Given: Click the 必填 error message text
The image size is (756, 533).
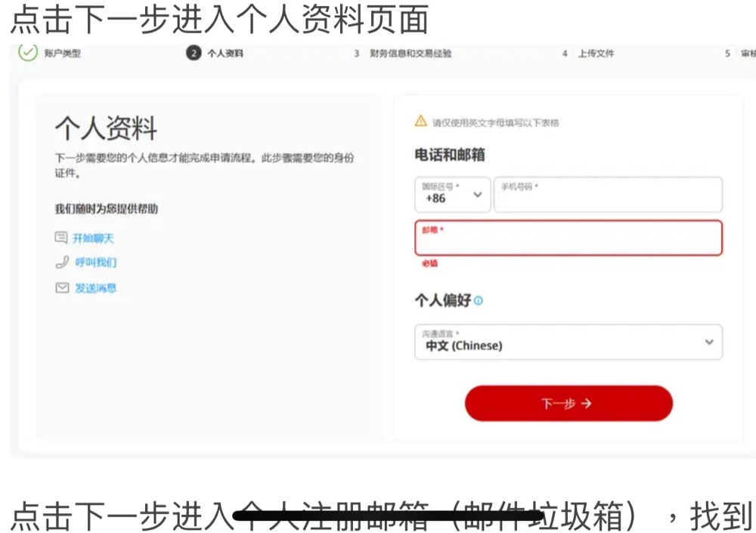Looking at the screenshot, I should [x=429, y=263].
